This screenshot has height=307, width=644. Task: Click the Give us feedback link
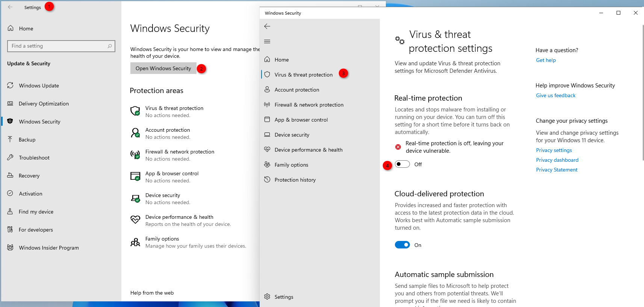555,95
